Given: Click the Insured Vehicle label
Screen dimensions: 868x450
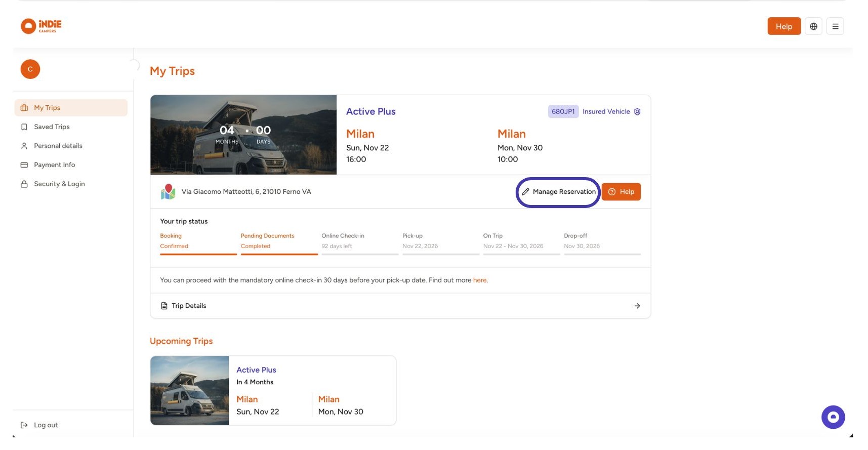Looking at the screenshot, I should (x=606, y=111).
